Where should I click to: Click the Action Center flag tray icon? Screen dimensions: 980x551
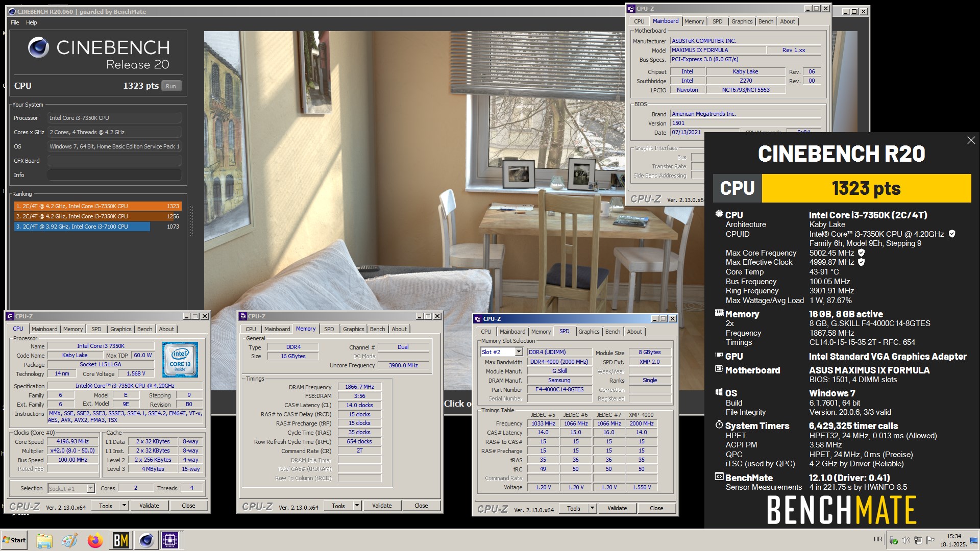tap(930, 540)
